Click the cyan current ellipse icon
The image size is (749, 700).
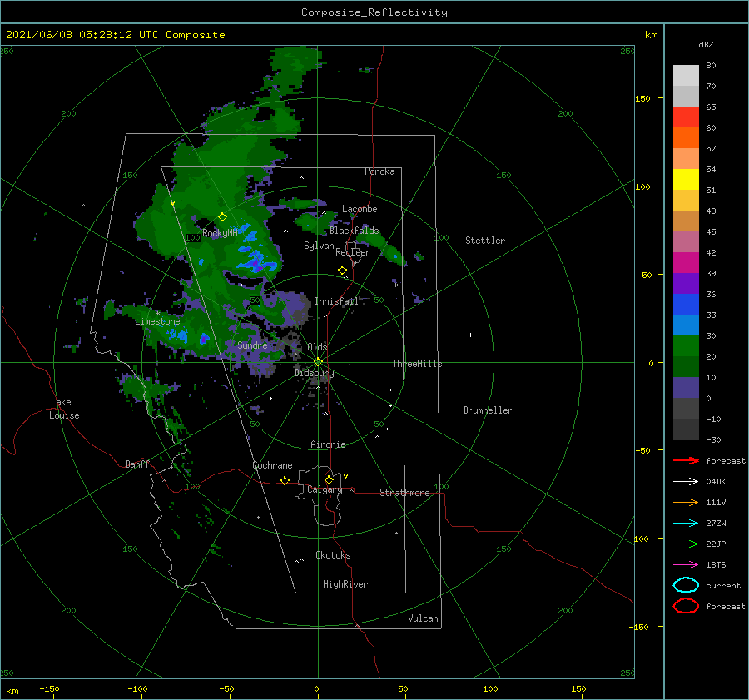(686, 585)
